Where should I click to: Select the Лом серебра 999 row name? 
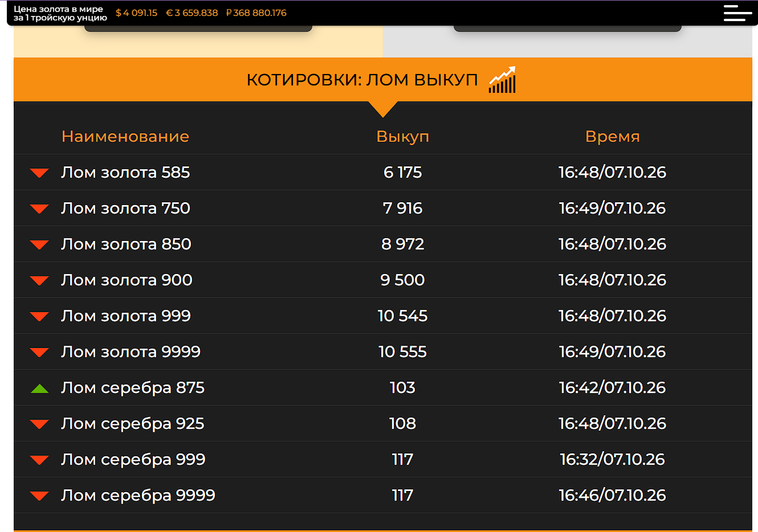[x=133, y=460]
